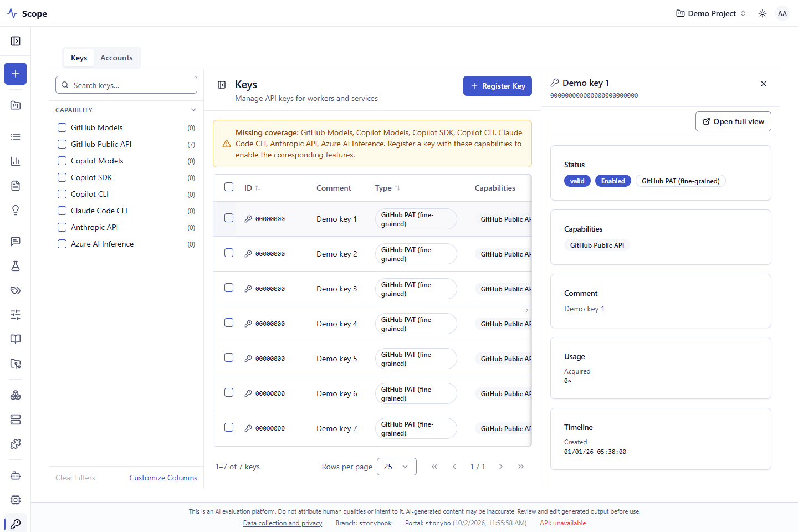Open the bulleted list icon in sidebar

coord(16,137)
